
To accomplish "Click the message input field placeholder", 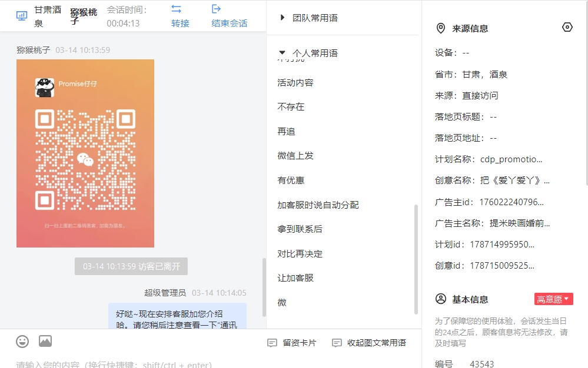I will coord(114,364).
